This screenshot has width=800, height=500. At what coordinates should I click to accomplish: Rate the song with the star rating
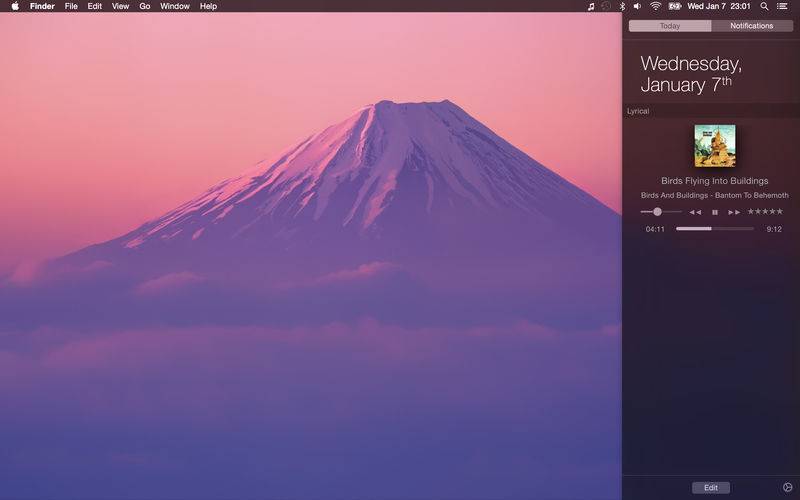tap(766, 212)
